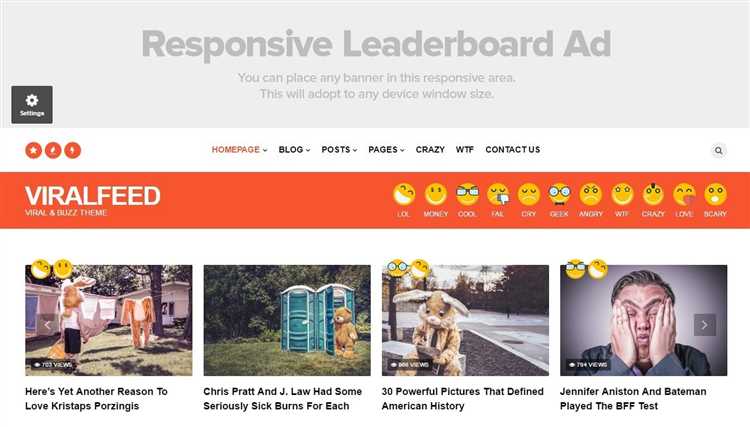750x427 pixels.
Task: Select the ANGRY emoji category
Action: point(591,200)
